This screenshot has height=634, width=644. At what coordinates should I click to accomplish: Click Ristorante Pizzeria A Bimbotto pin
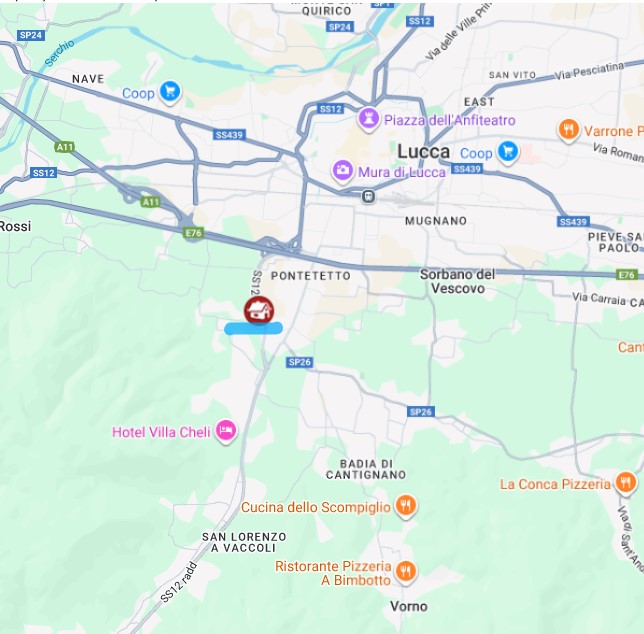click(x=406, y=572)
